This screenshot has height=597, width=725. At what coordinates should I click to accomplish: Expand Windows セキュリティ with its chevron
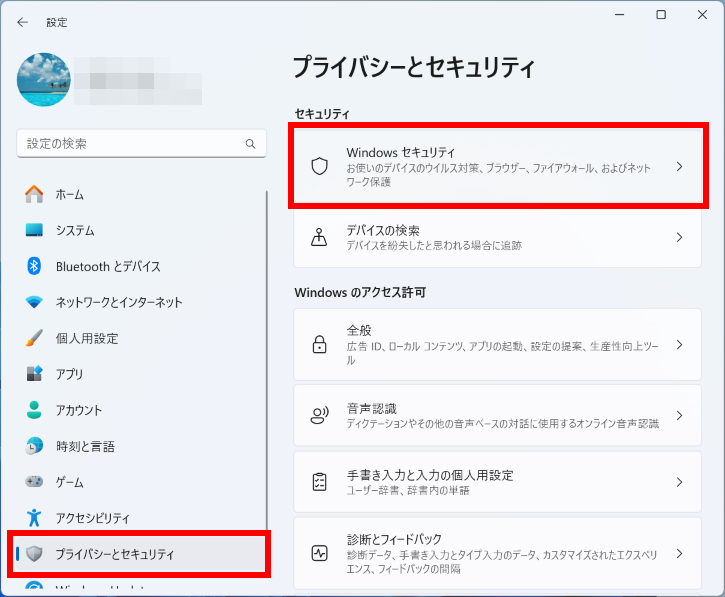click(x=679, y=166)
